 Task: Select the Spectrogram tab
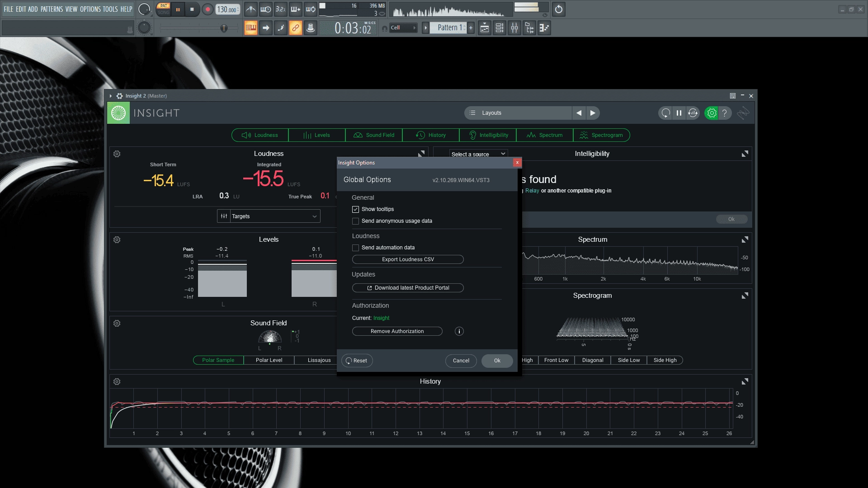pyautogui.click(x=602, y=135)
